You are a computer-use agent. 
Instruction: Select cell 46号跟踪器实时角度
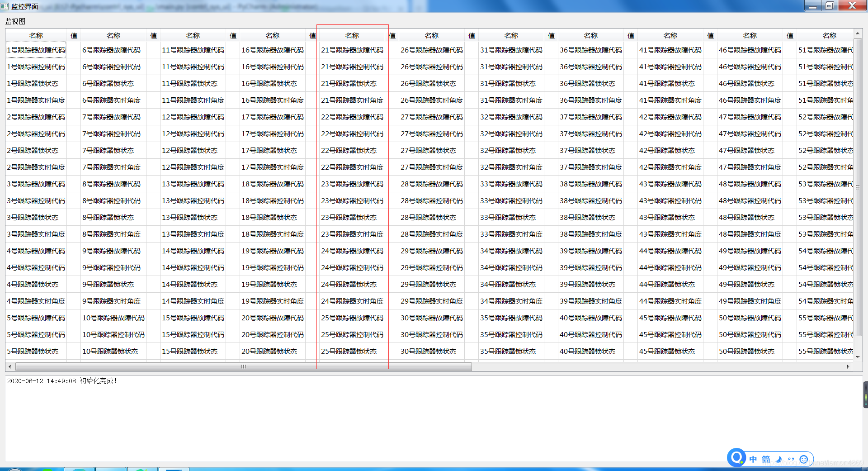[750, 100]
